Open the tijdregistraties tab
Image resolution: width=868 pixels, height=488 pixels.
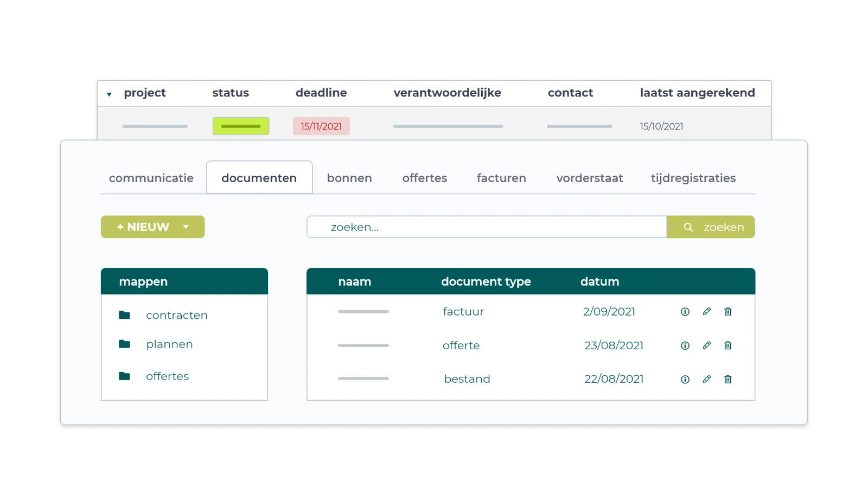(693, 178)
